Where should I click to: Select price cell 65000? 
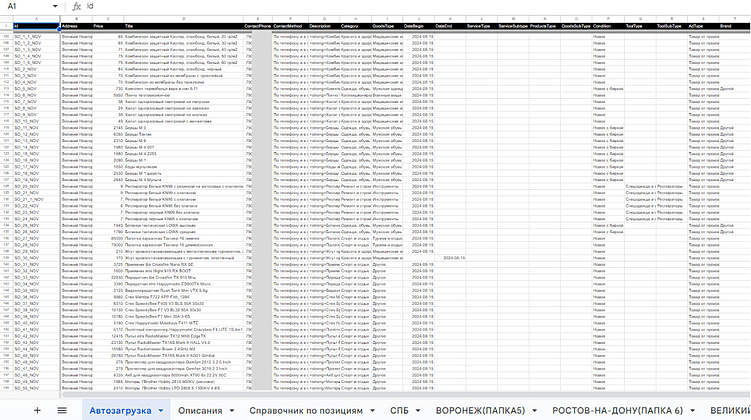[x=108, y=238]
